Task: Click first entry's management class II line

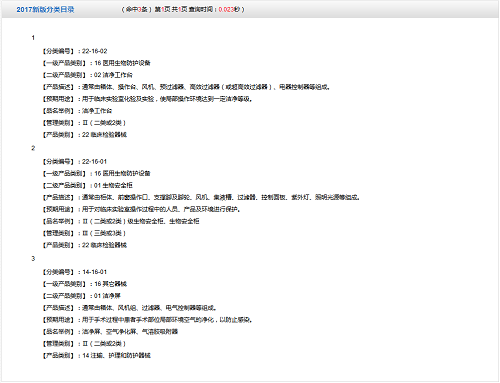Action: [x=84, y=123]
